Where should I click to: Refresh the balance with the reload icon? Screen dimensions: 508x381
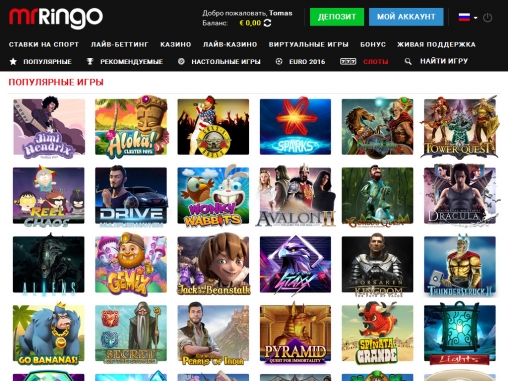point(267,23)
